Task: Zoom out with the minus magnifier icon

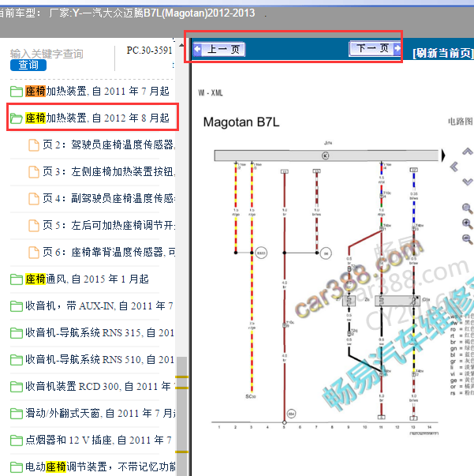Action: click(x=467, y=239)
